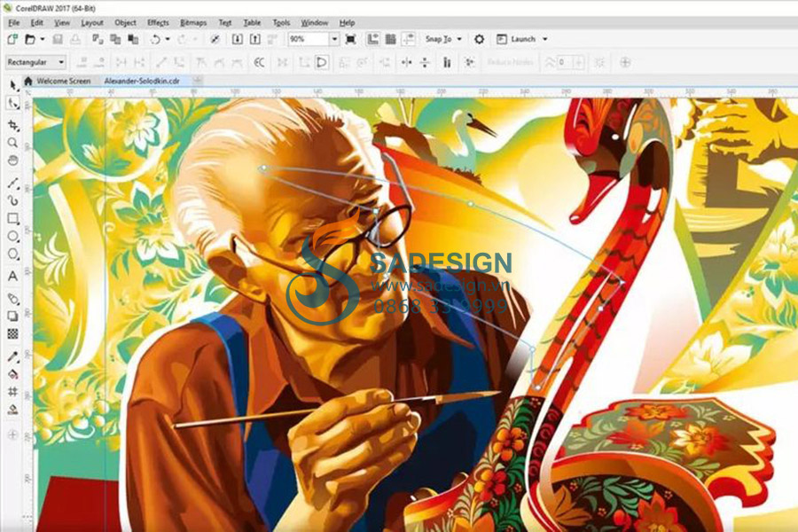Click the Select all nodes icon

(469, 63)
